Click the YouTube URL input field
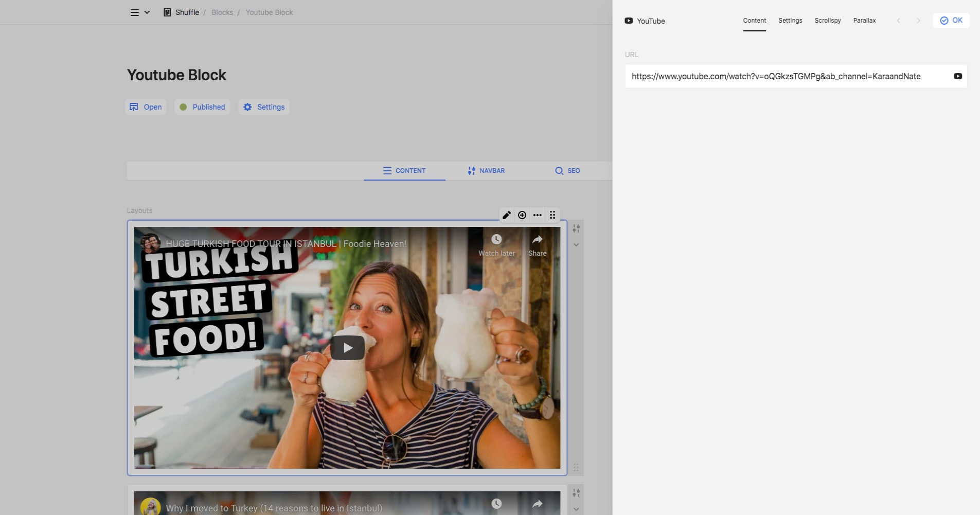Viewport: 980px width, 515px height. [x=787, y=76]
